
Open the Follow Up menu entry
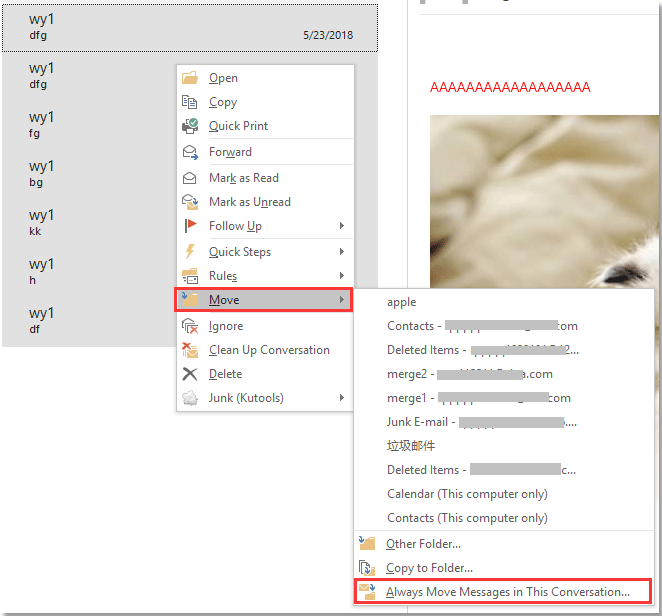coord(265,226)
